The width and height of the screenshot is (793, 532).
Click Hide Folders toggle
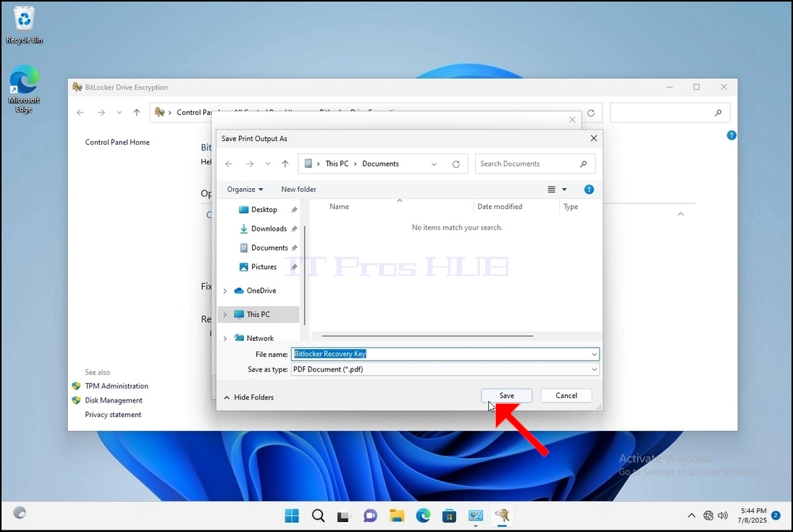point(248,398)
